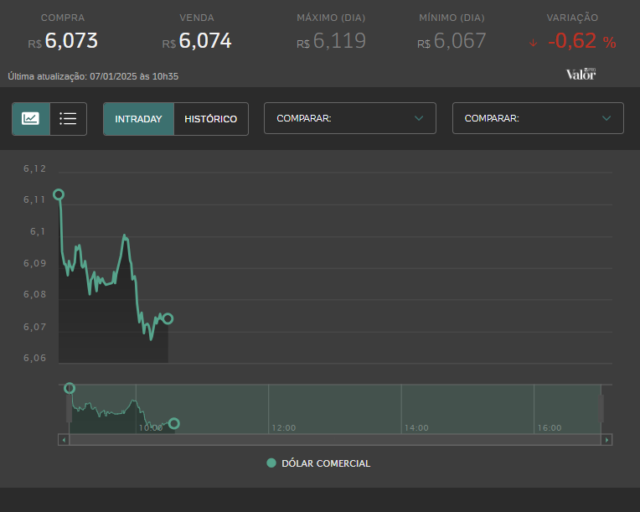Click the 16:00 label in navigator
Viewport: 640px width, 512px height.
[x=549, y=428]
